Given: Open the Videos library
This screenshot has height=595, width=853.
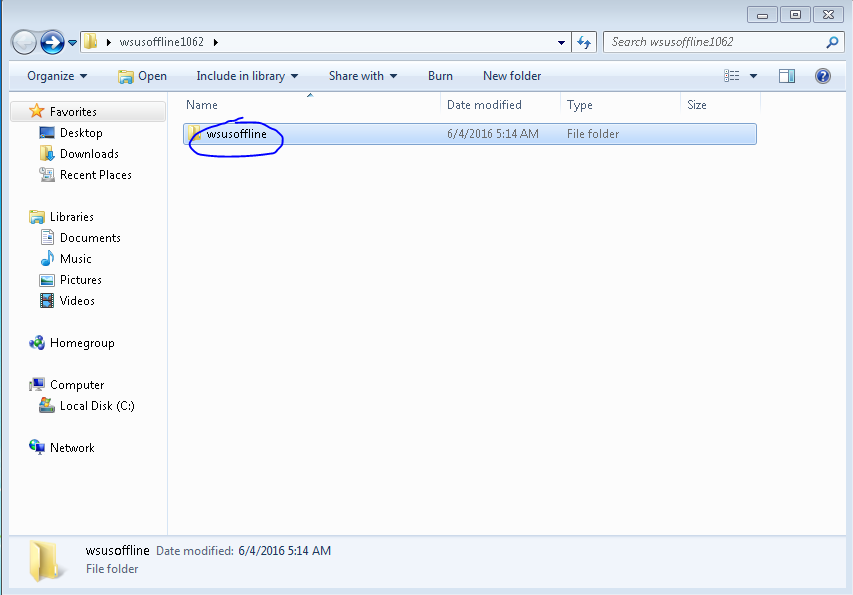Looking at the screenshot, I should tap(77, 301).
